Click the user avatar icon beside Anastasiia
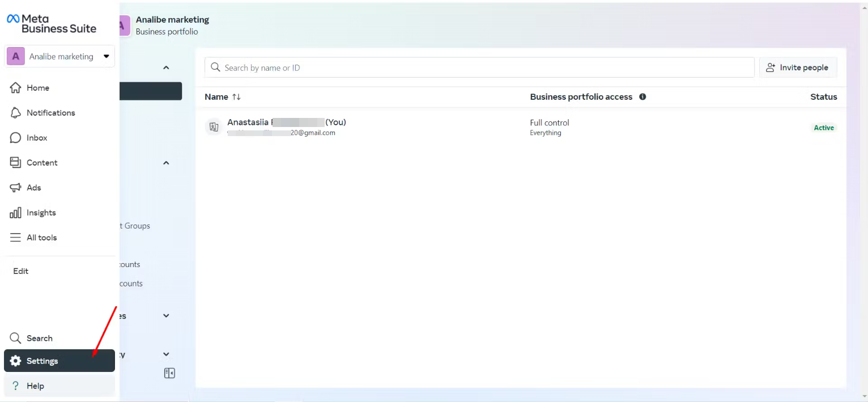868x402 pixels. click(x=214, y=128)
